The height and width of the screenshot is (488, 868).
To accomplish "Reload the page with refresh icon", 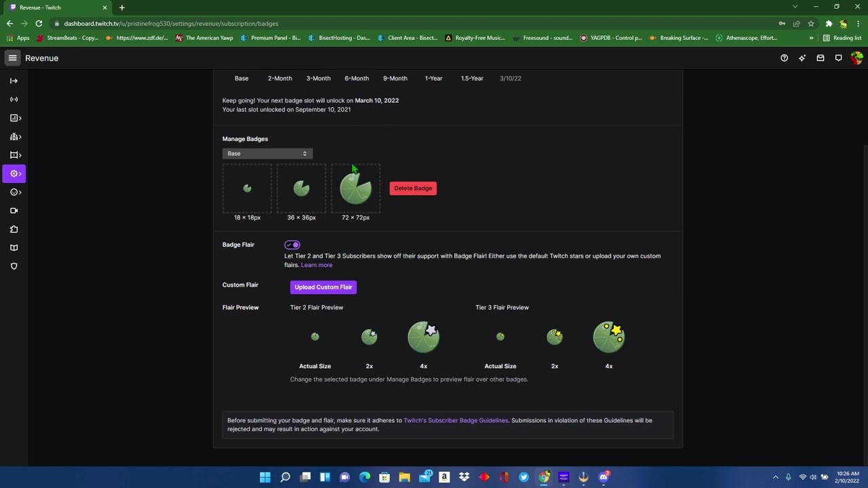I will coord(39,23).
